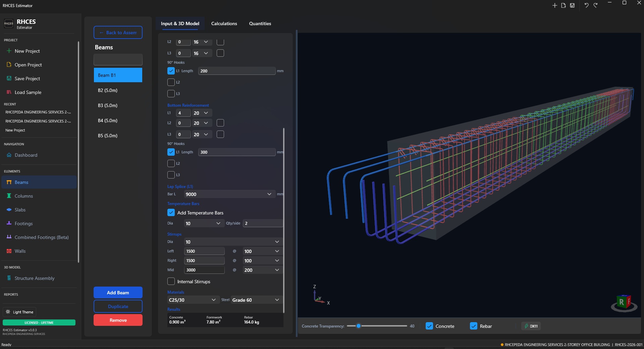Click the Beams element icon
This screenshot has height=349, width=644.
9,182
